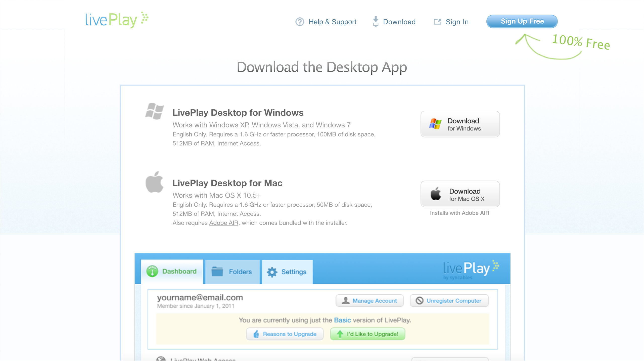Viewport: 644px width, 361px height.
Task: Click the Manage Account person icon
Action: tap(346, 300)
